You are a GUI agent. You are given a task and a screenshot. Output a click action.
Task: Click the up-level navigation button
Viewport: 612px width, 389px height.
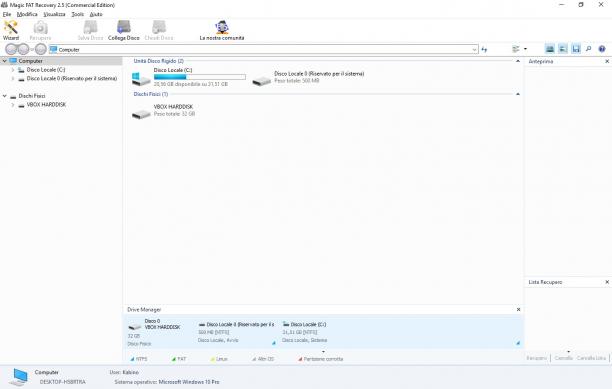pyautogui.click(x=41, y=49)
